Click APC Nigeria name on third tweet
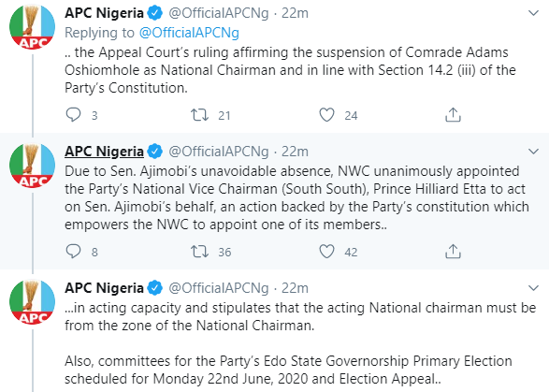The image size is (549, 392). pos(104,288)
